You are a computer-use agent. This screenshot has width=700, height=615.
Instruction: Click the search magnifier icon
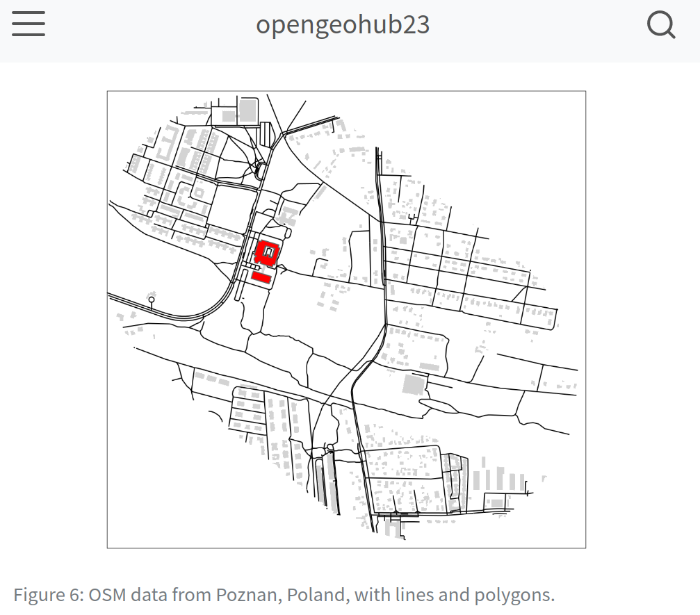pos(660,26)
